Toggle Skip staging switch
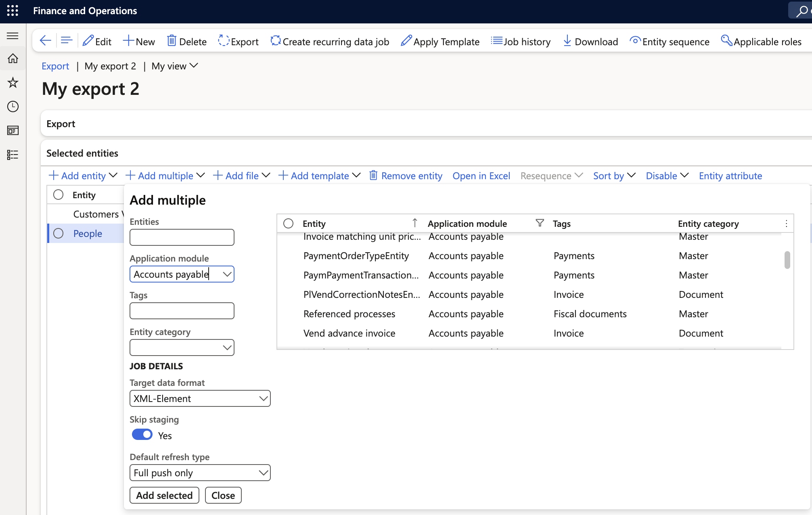812x515 pixels. (142, 435)
